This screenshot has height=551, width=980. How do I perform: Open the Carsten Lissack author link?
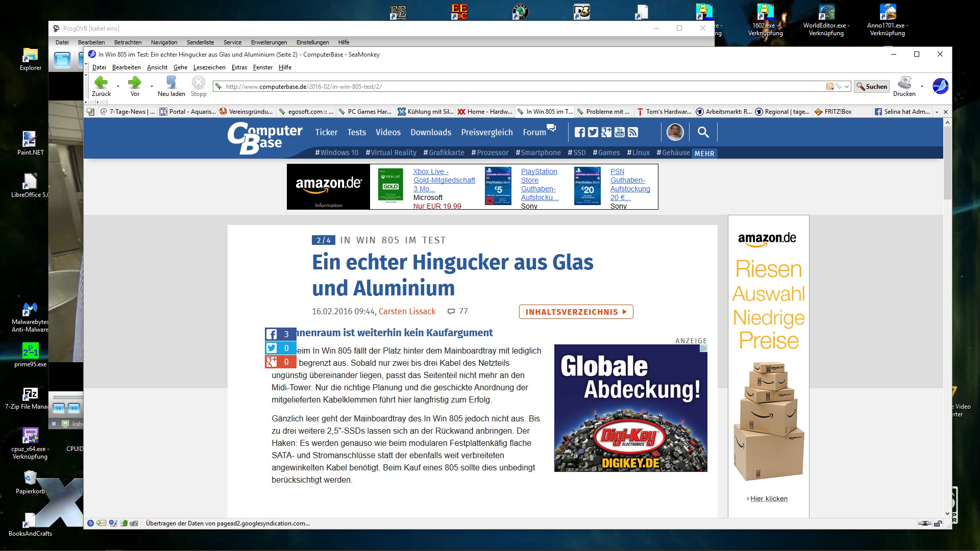point(407,311)
